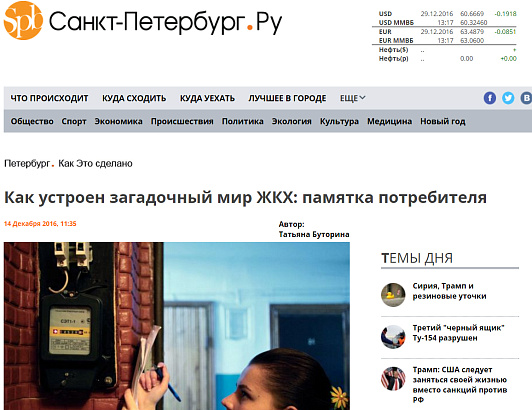Click author name Татьяна Буторина
532x410 pixels.
[314, 234]
